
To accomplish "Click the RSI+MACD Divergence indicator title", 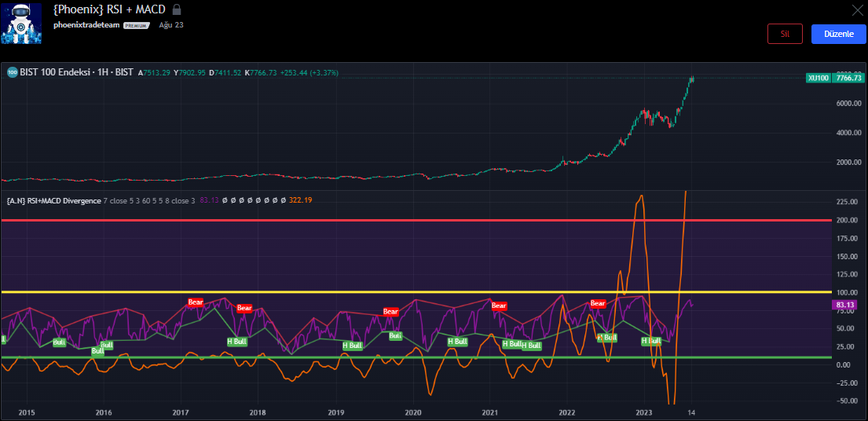I will click(x=53, y=201).
